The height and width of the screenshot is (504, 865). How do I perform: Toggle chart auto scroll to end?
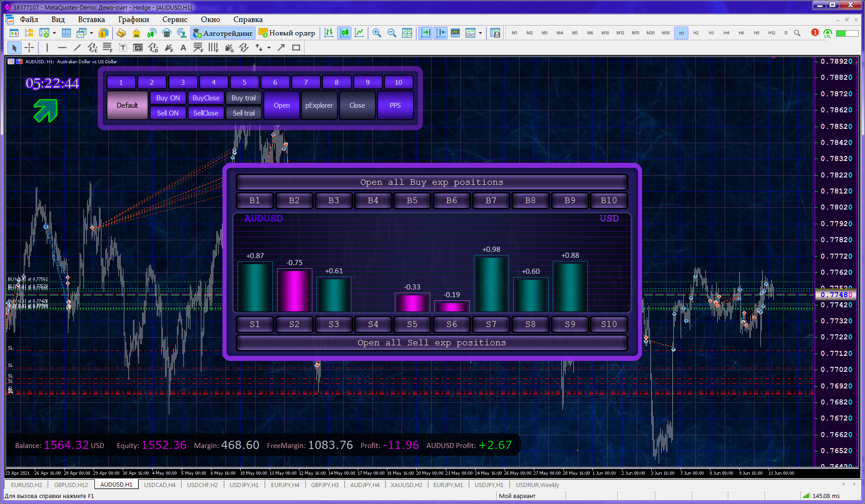pos(425,33)
